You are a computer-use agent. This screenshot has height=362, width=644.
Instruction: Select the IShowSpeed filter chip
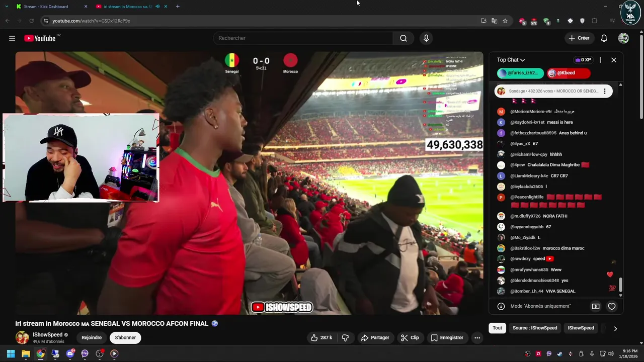point(581,328)
